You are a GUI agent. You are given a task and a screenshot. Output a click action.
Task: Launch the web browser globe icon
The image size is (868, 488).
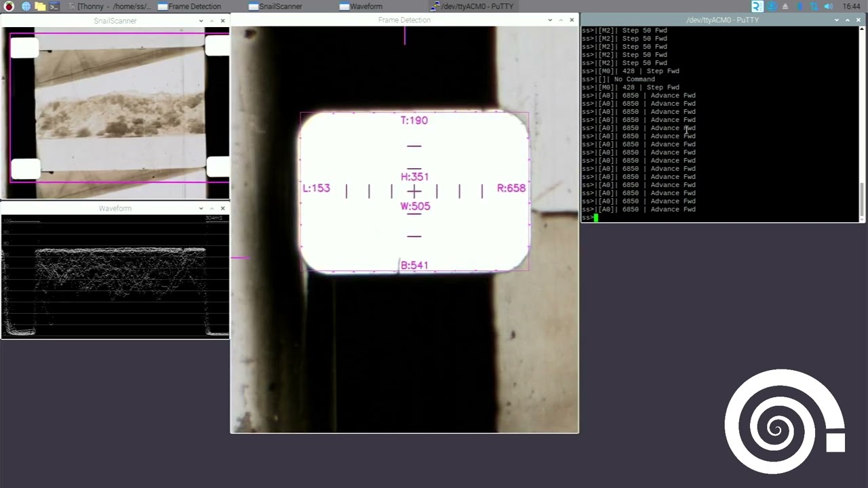(26, 6)
